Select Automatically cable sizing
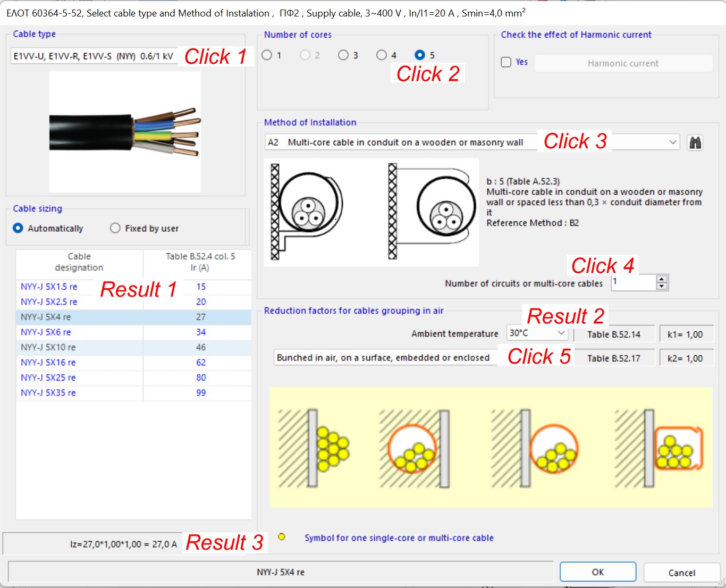 tap(18, 228)
